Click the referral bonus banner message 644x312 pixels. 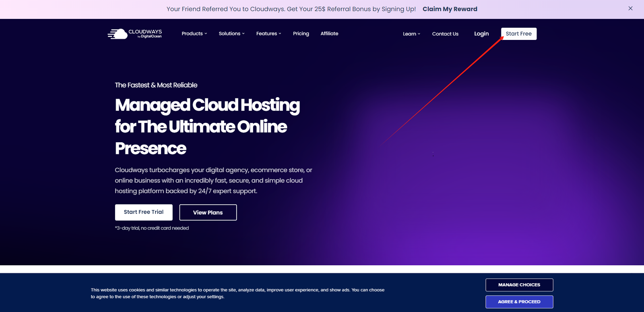[291, 9]
